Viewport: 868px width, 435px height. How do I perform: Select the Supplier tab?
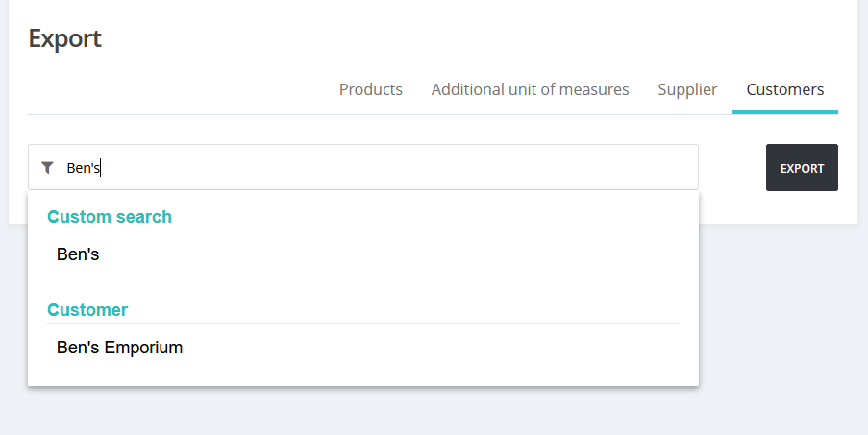tap(687, 89)
